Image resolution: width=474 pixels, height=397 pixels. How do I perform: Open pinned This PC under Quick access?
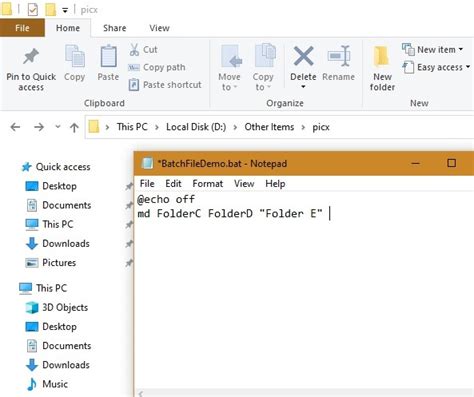tap(49, 224)
